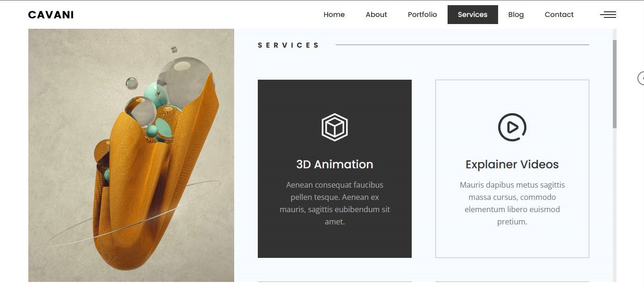Open the Explainer Videos service heading
Screen dimensions: 644x289
click(512, 165)
